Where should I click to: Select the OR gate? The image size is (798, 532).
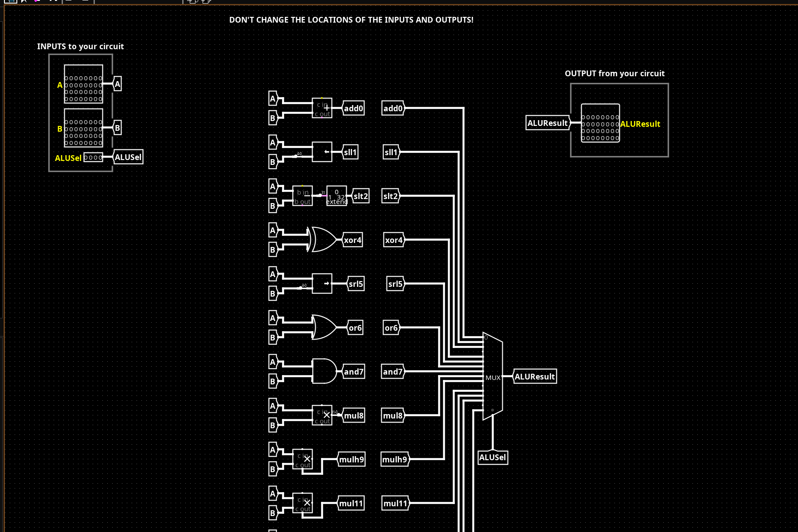pyautogui.click(x=324, y=328)
